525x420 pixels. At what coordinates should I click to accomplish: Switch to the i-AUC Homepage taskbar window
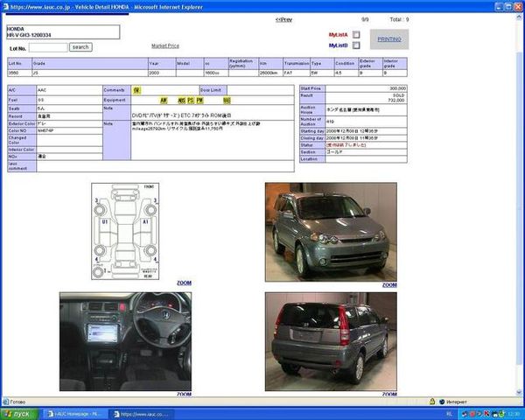click(74, 414)
